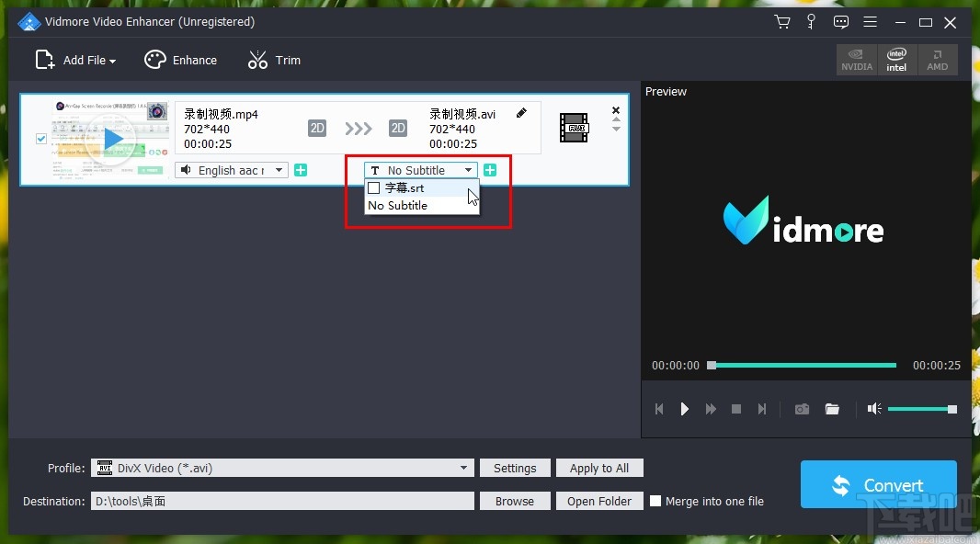Toggle AMD acceleration
The width and height of the screenshot is (980, 544).
(x=937, y=60)
